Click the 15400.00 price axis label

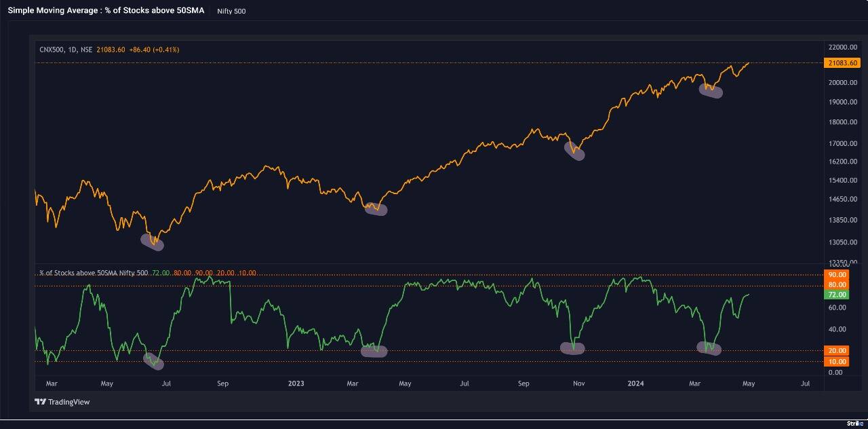[x=843, y=180]
